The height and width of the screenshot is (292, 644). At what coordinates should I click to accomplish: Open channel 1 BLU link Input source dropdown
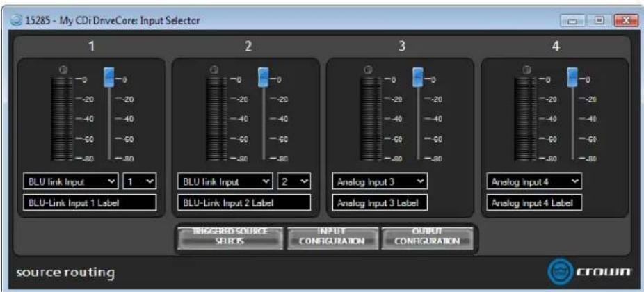point(71,181)
